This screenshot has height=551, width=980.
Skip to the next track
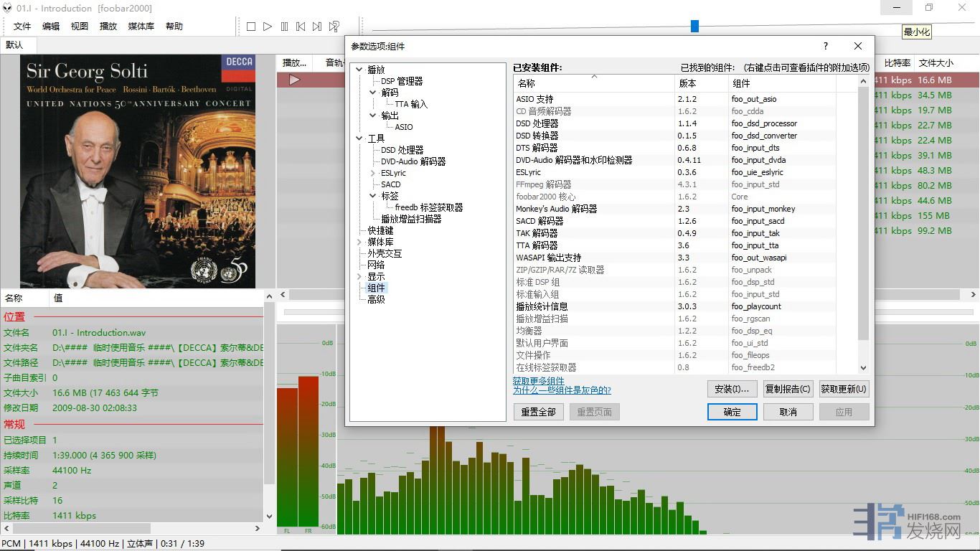tap(317, 27)
